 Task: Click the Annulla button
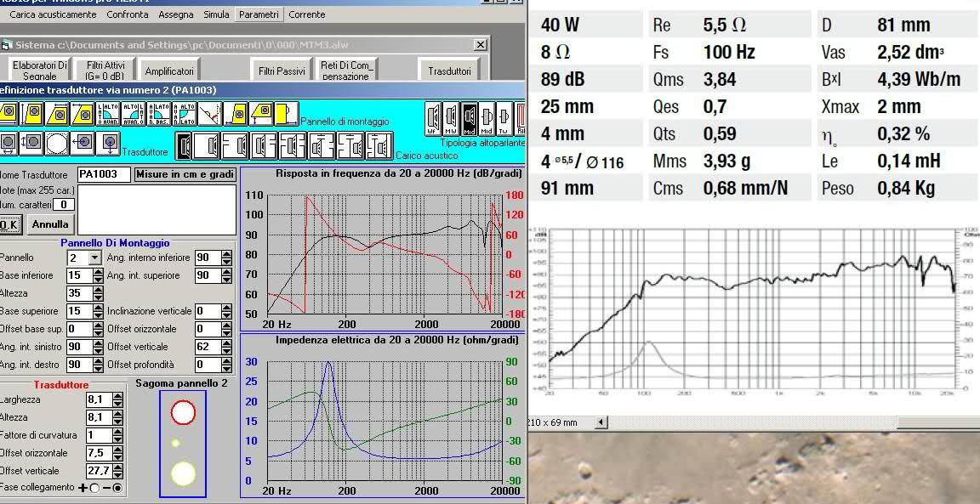coord(50,224)
